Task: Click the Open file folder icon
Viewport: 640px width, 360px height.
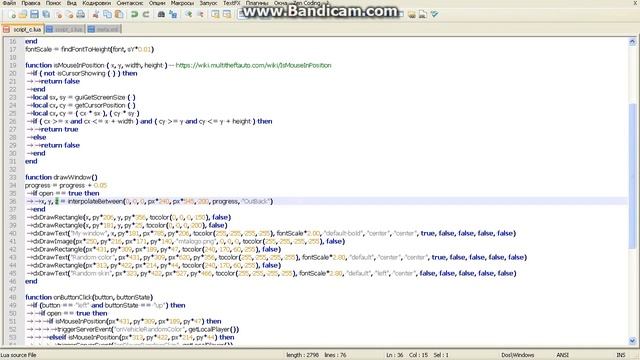Action: click(x=23, y=15)
